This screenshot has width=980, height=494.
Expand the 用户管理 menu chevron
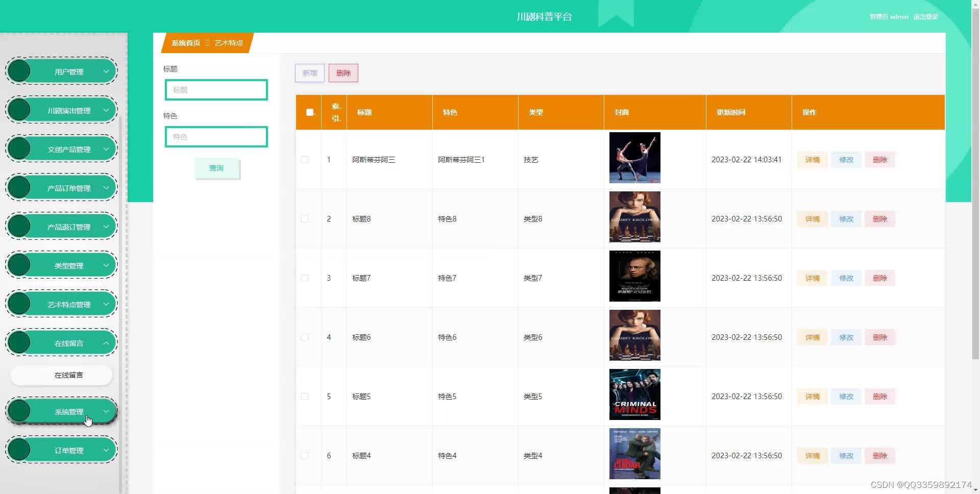pyautogui.click(x=106, y=71)
